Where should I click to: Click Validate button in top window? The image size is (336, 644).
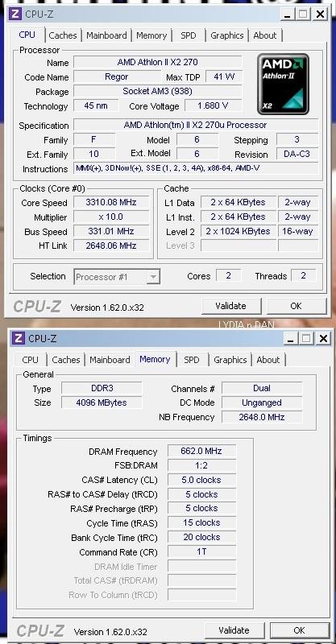point(231,306)
